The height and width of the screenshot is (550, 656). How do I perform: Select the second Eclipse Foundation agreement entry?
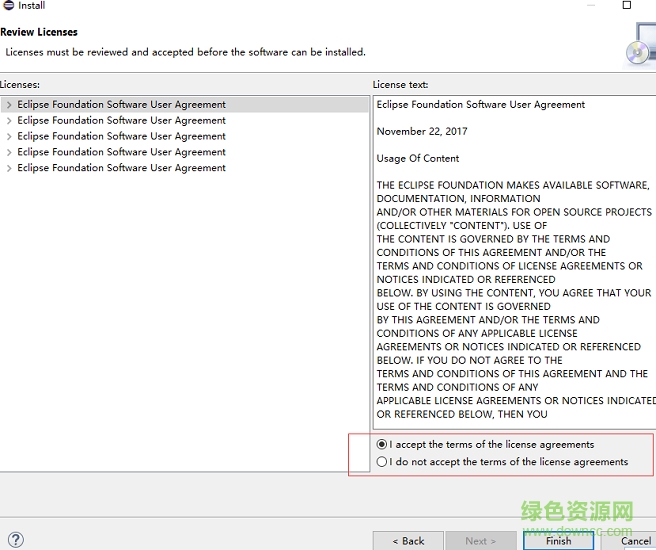121,121
